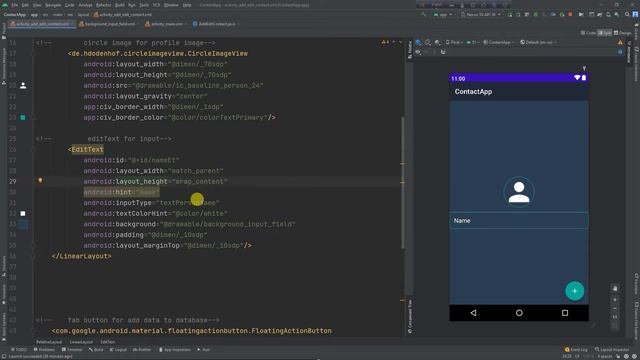The width and height of the screenshot is (640, 360).
Task: Click the Back navigation button in preview
Action: pos(473,313)
